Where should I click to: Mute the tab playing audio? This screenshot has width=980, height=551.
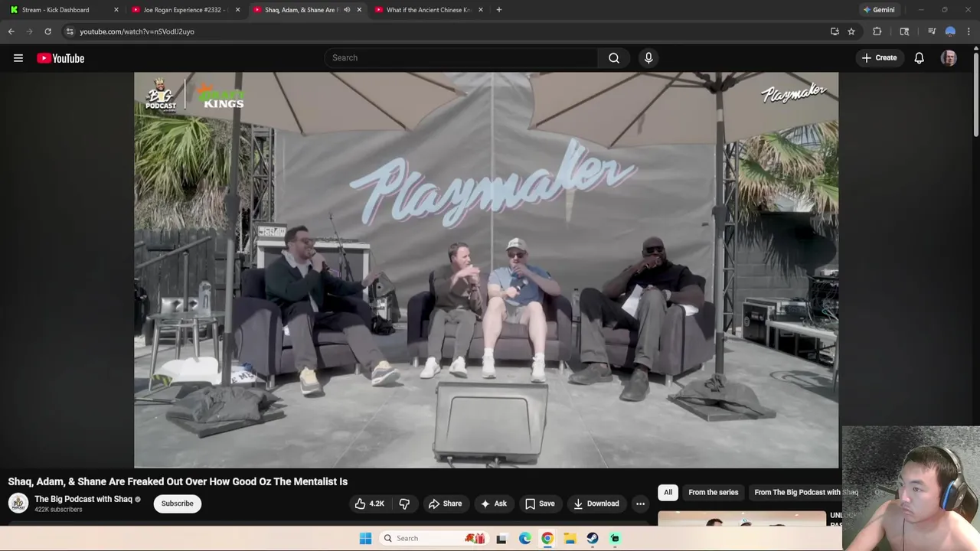pos(347,10)
